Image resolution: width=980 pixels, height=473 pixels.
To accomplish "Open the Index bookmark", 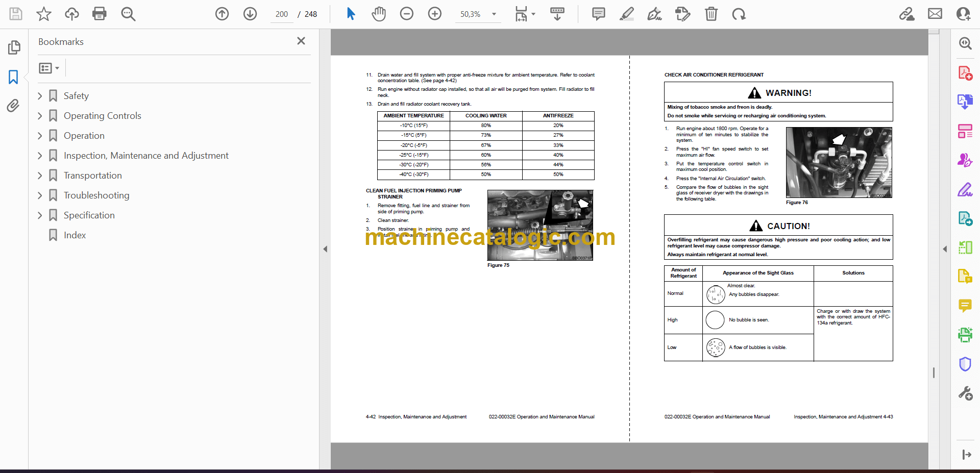I will click(75, 235).
